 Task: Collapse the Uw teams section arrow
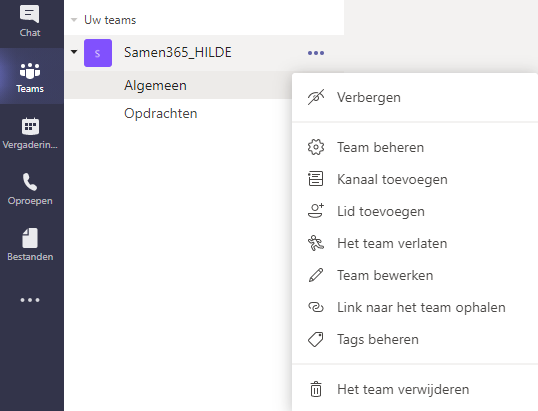tap(74, 20)
